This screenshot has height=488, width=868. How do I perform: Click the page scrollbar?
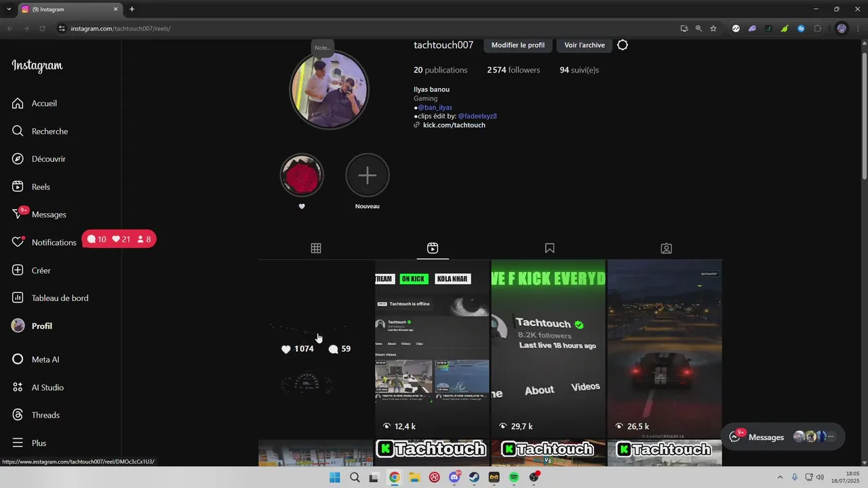(864, 115)
